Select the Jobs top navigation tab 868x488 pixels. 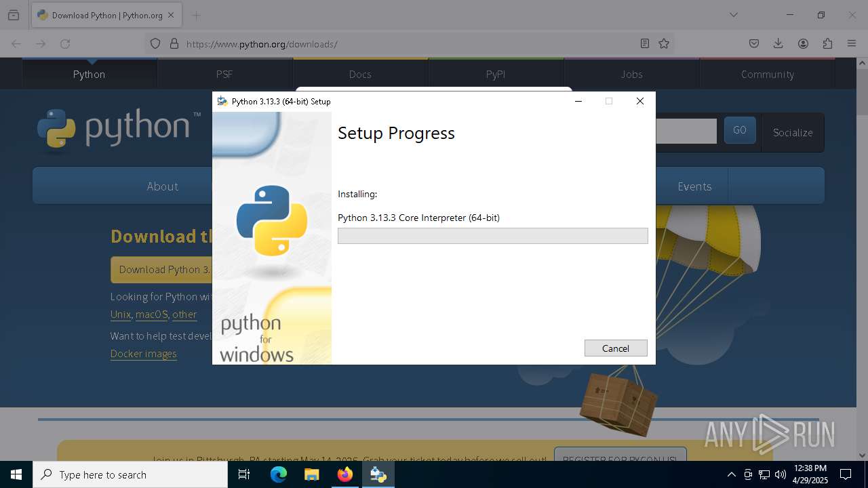631,74
